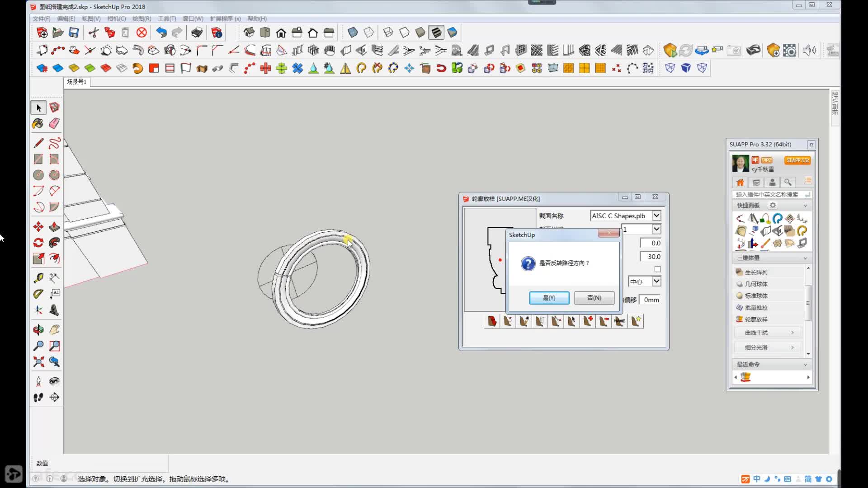Decline path reversal with 否(N) button
868x488 pixels.
594,298
